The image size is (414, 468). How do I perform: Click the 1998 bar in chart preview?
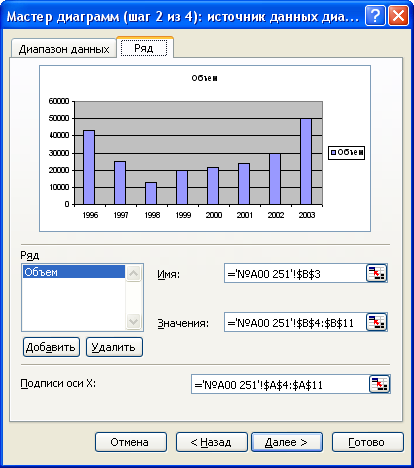(151, 193)
